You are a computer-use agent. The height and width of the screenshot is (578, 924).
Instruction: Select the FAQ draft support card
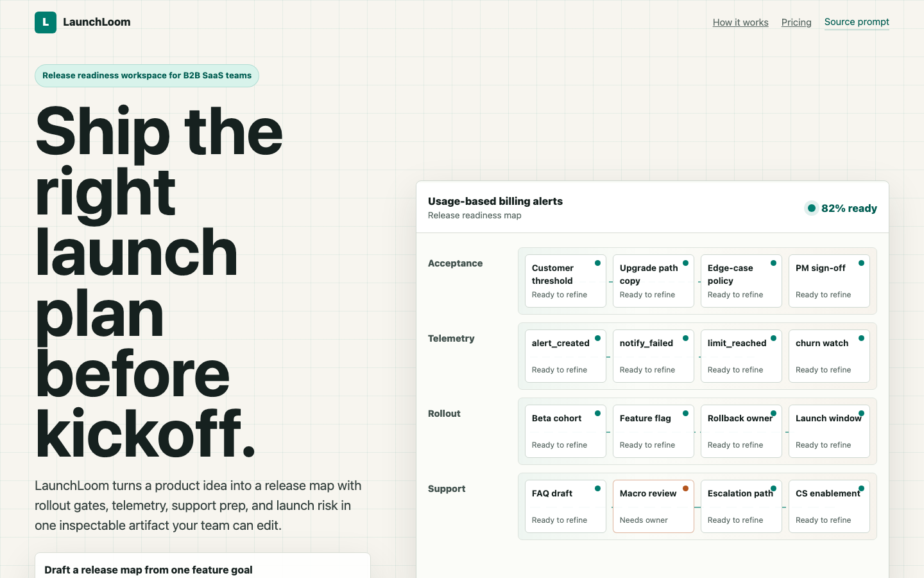tap(565, 507)
